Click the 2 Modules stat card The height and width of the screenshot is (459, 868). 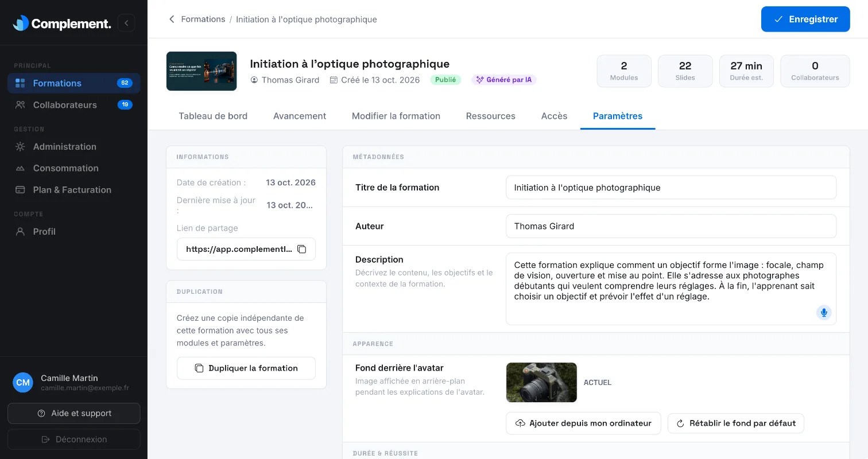(x=624, y=71)
